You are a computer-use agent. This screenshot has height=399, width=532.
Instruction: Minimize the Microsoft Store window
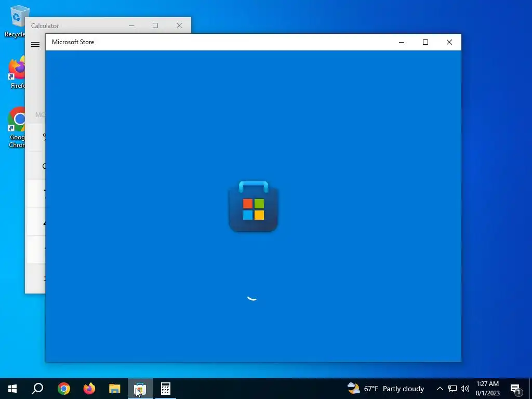pyautogui.click(x=402, y=42)
